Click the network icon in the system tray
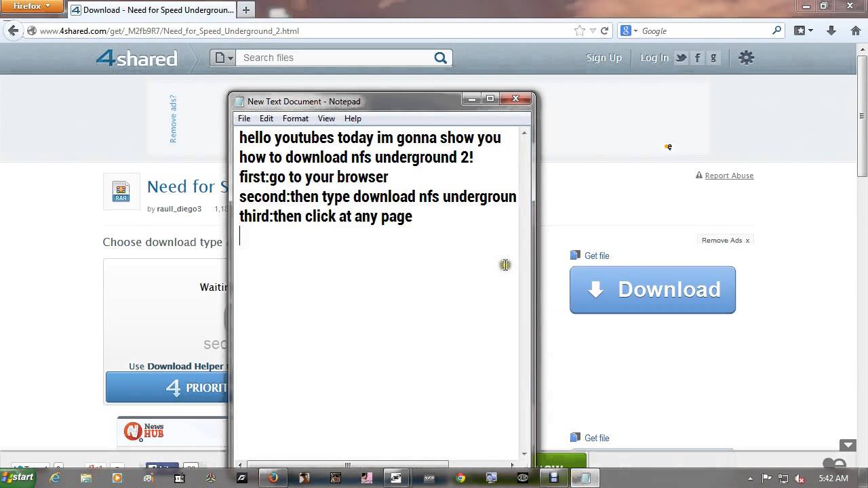 (x=782, y=479)
